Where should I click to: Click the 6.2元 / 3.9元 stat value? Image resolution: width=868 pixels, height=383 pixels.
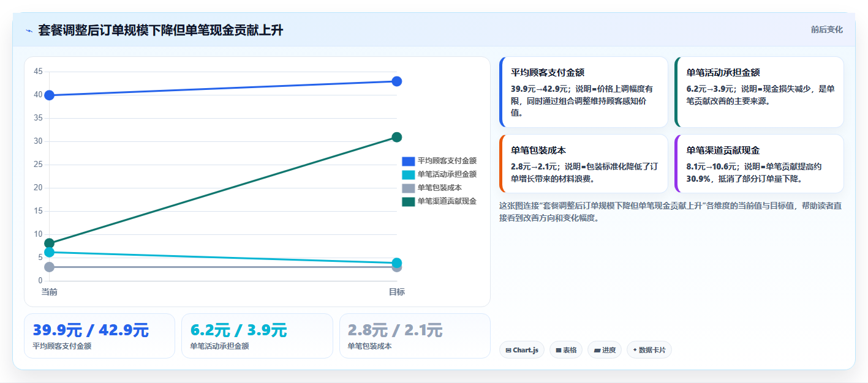pyautogui.click(x=238, y=330)
